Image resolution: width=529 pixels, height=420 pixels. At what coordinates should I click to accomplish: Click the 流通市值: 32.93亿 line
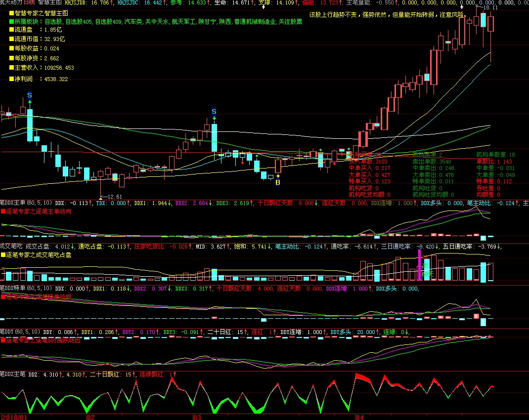tap(37, 39)
